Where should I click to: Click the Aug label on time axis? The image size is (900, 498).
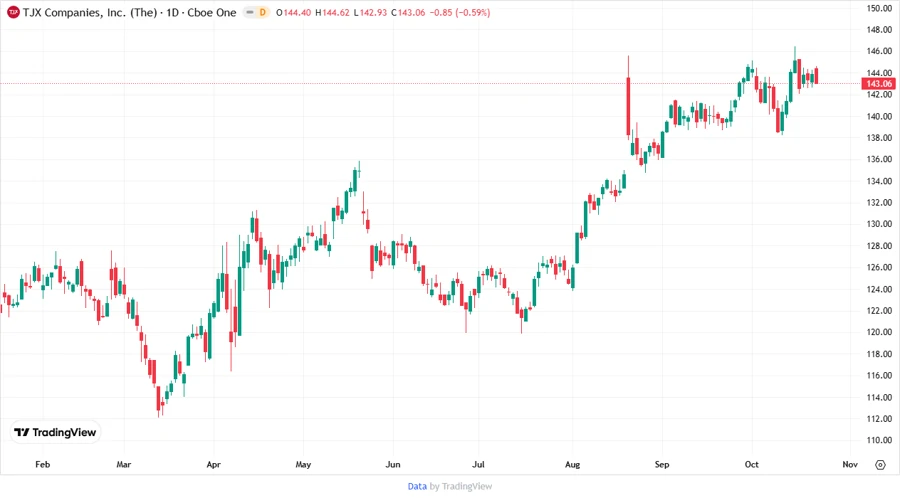click(x=572, y=464)
